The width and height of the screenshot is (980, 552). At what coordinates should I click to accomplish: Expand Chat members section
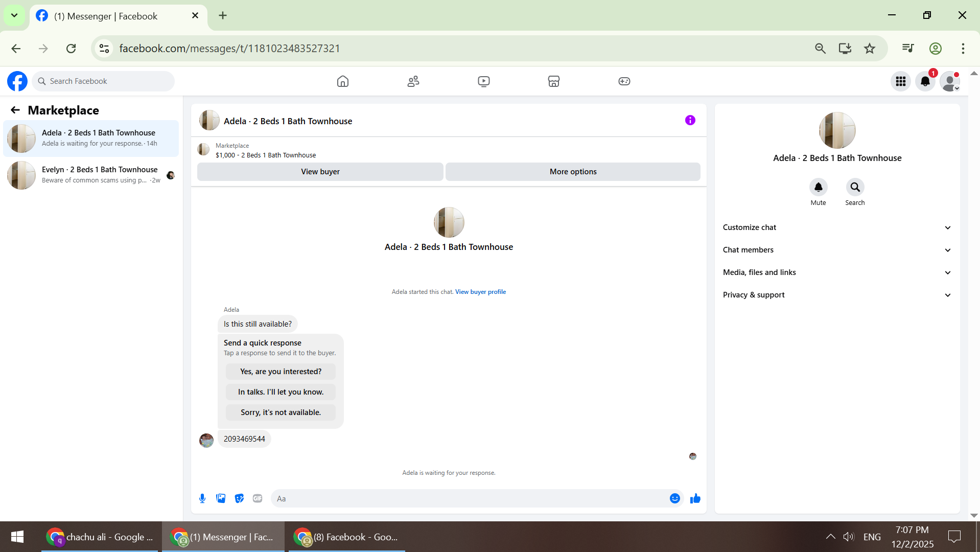click(x=837, y=250)
